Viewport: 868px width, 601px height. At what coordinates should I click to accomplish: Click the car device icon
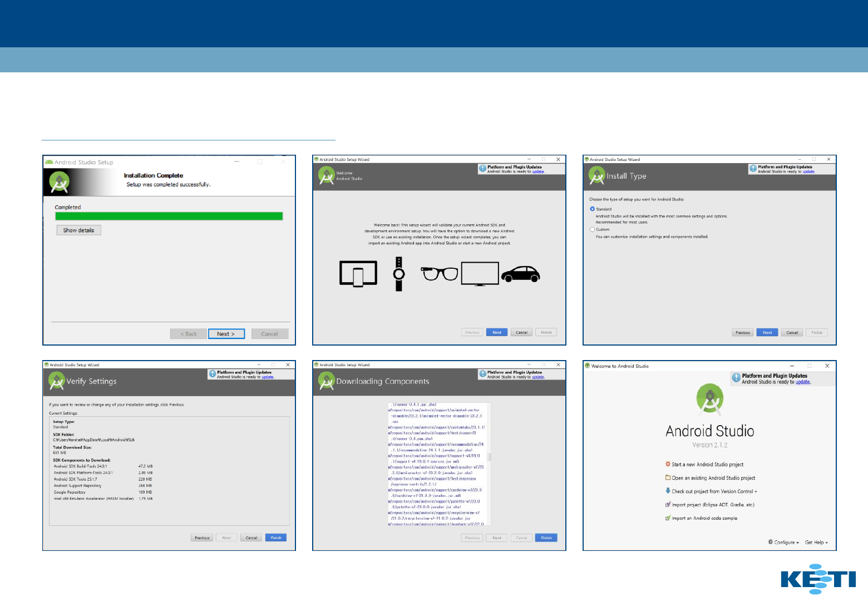521,274
